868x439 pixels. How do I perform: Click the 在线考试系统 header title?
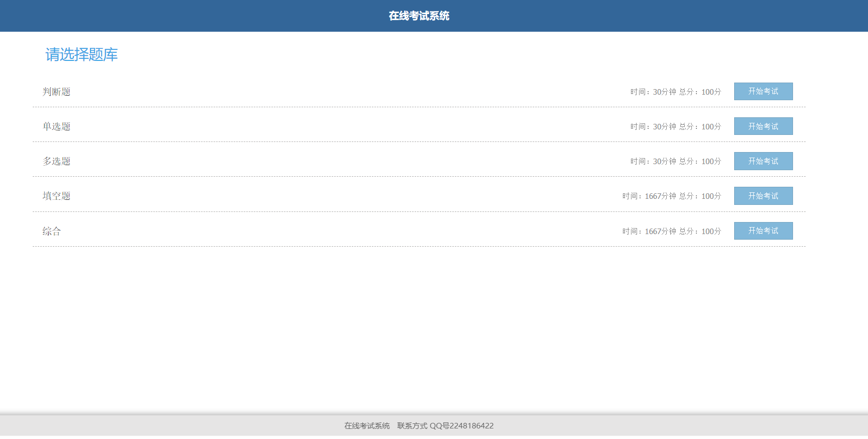(419, 16)
